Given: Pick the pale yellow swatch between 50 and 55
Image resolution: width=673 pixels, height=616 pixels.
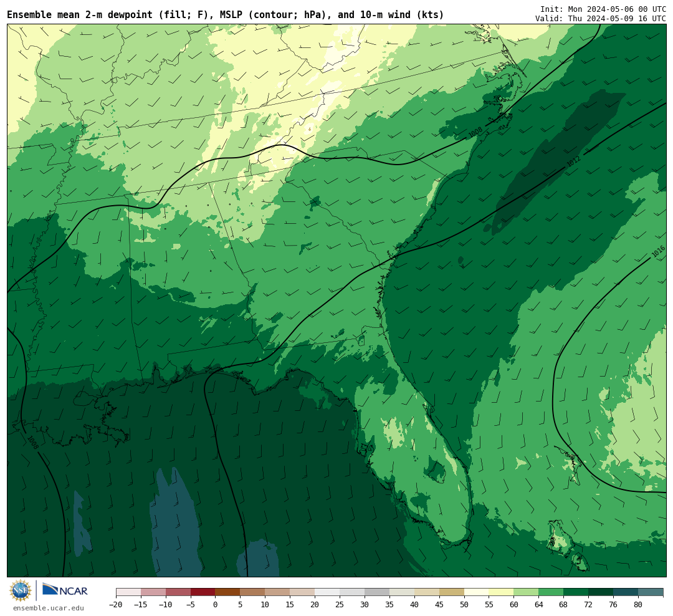Looking at the screenshot, I should [477, 592].
